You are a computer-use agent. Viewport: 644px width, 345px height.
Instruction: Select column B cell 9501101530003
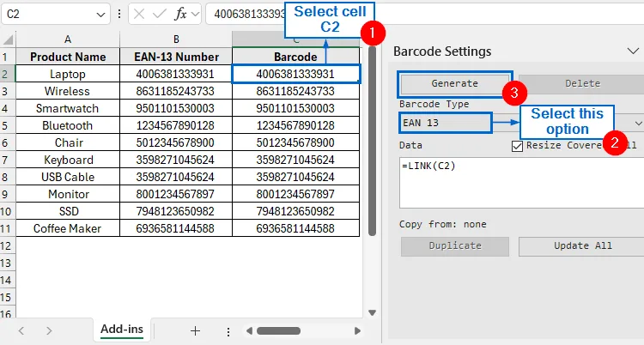176,108
